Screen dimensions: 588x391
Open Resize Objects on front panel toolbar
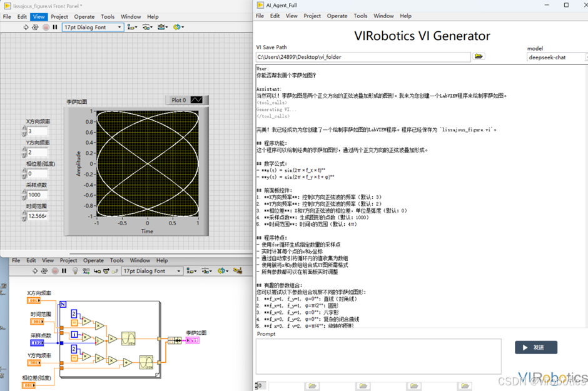(x=163, y=27)
